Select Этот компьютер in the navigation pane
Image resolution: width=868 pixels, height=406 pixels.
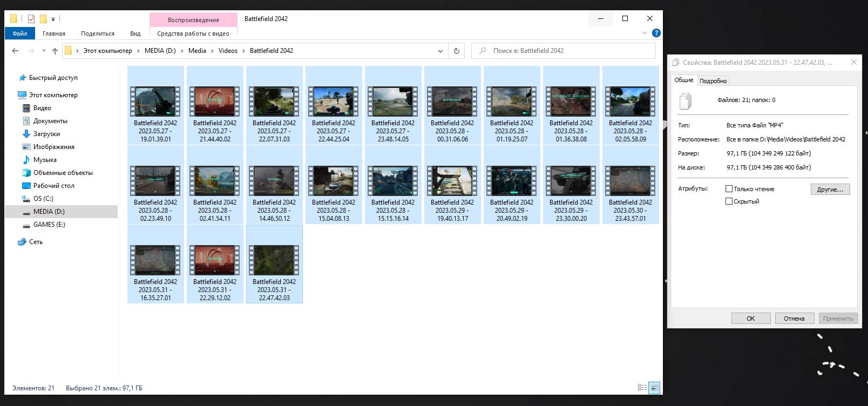(53, 95)
